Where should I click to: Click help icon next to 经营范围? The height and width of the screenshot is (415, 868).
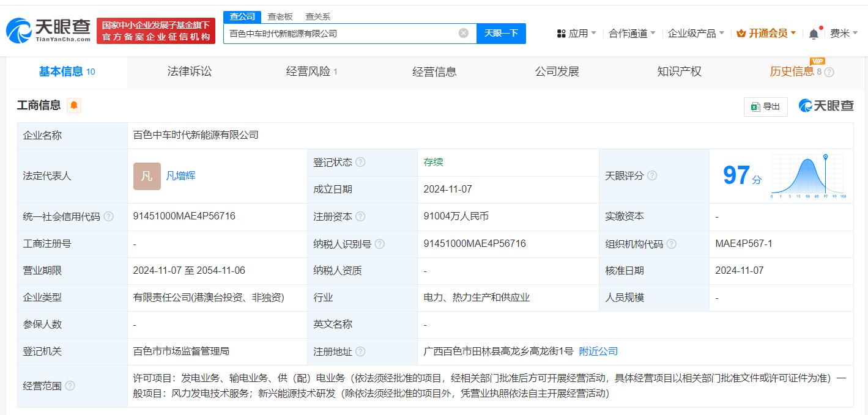(70, 386)
